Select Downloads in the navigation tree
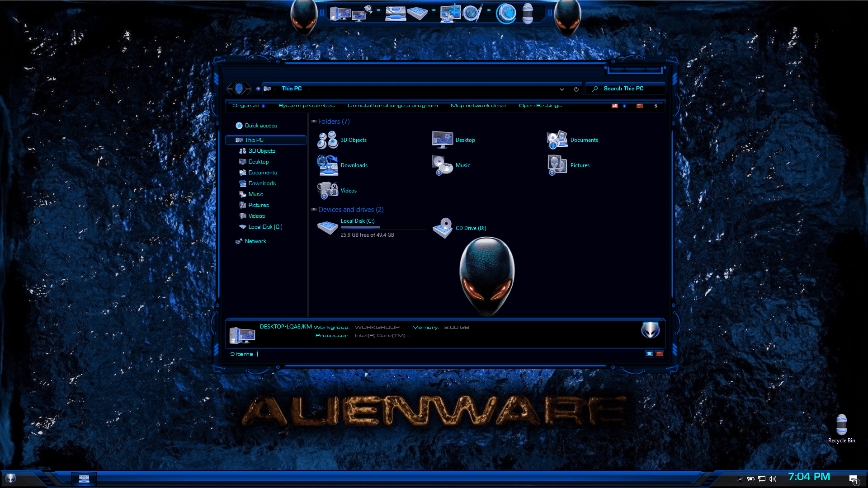 click(257, 183)
